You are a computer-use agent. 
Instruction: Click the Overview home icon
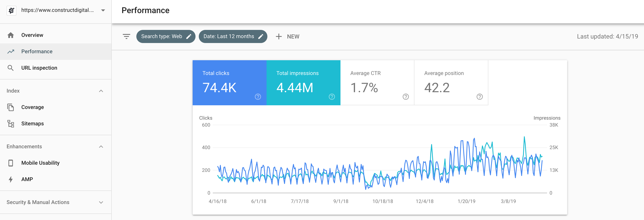10,35
